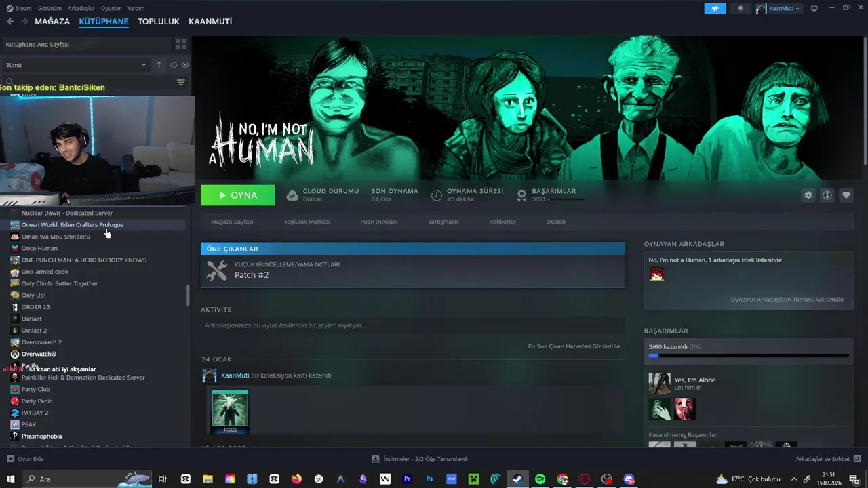Open Arkadaşlar ve Sohbet
The width and height of the screenshot is (868, 488).
[827, 459]
